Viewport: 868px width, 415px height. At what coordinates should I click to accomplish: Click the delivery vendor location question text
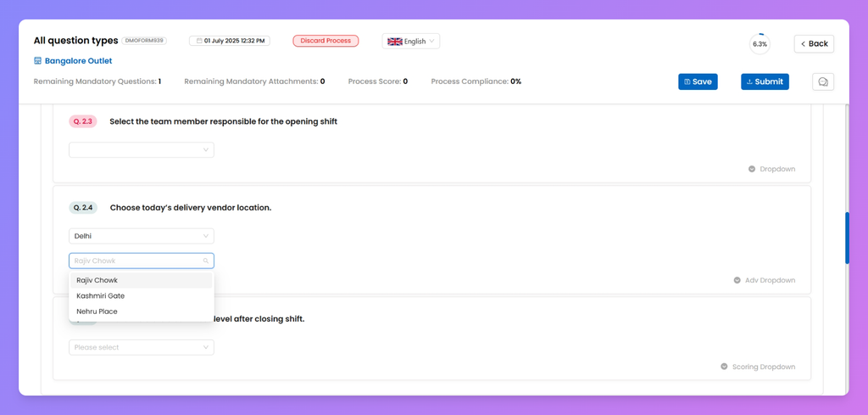tap(191, 208)
